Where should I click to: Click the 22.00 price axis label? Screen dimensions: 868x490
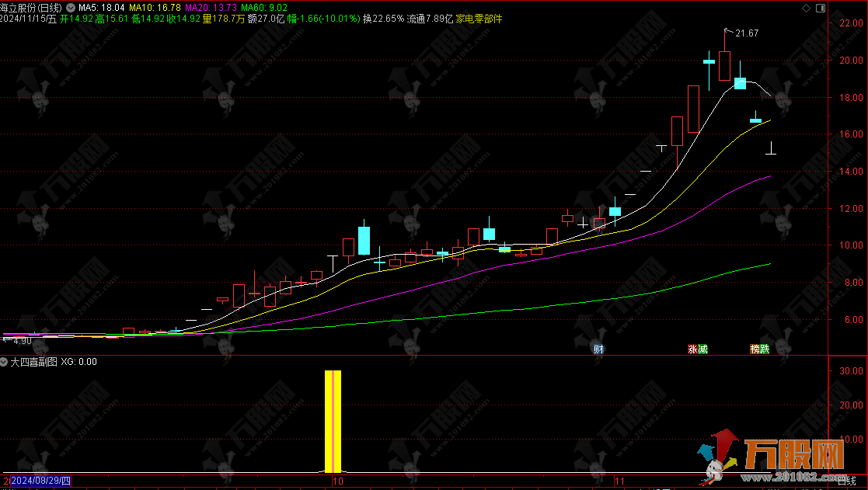(x=852, y=23)
